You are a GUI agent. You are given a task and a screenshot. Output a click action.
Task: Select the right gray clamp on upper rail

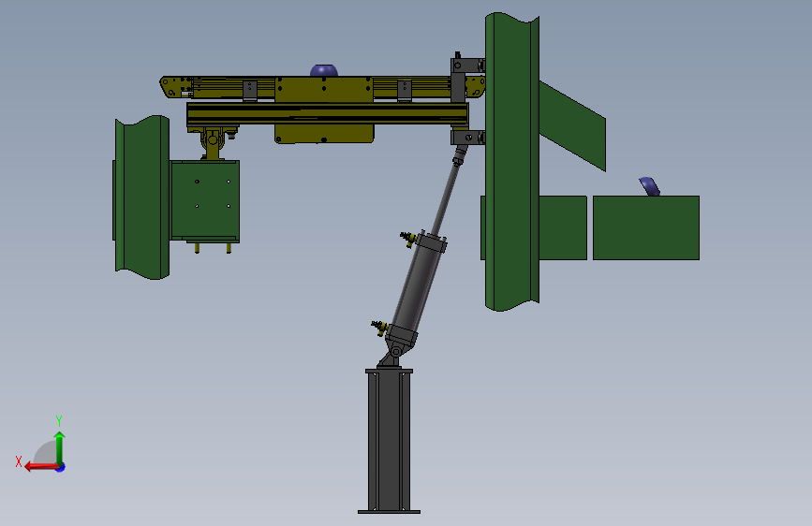click(405, 91)
